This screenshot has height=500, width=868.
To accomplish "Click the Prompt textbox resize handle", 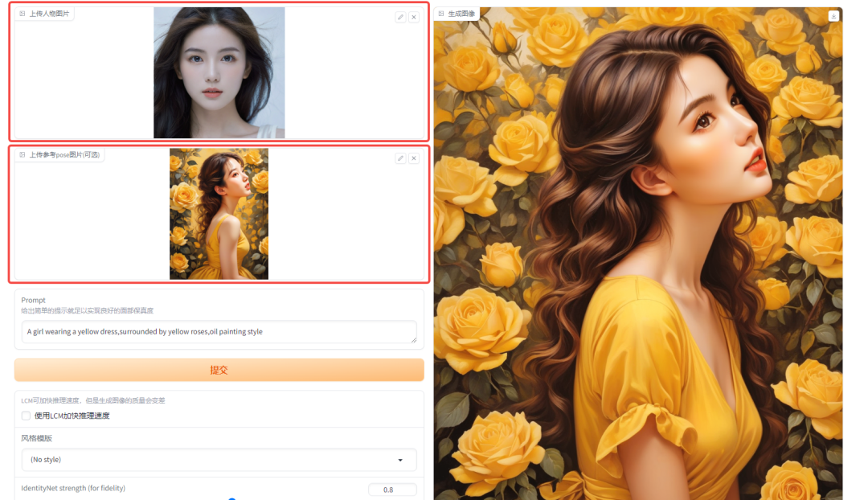I will 413,340.
